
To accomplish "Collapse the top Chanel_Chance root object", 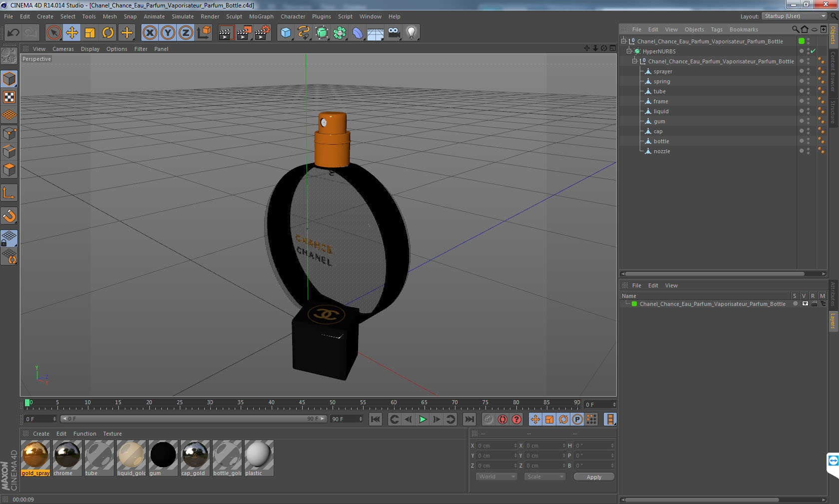I will [x=624, y=41].
